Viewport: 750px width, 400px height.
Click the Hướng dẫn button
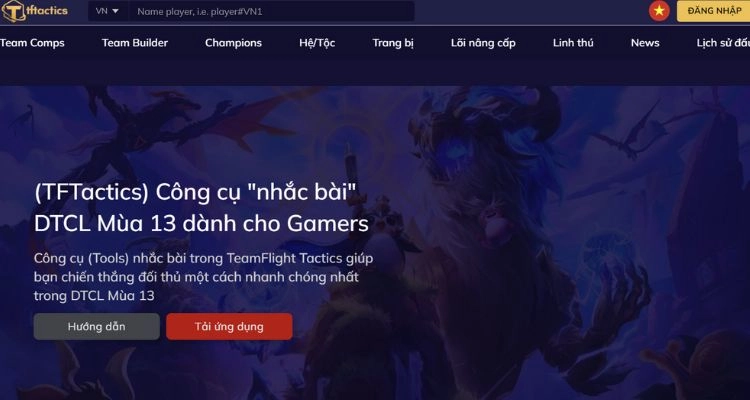(x=97, y=327)
